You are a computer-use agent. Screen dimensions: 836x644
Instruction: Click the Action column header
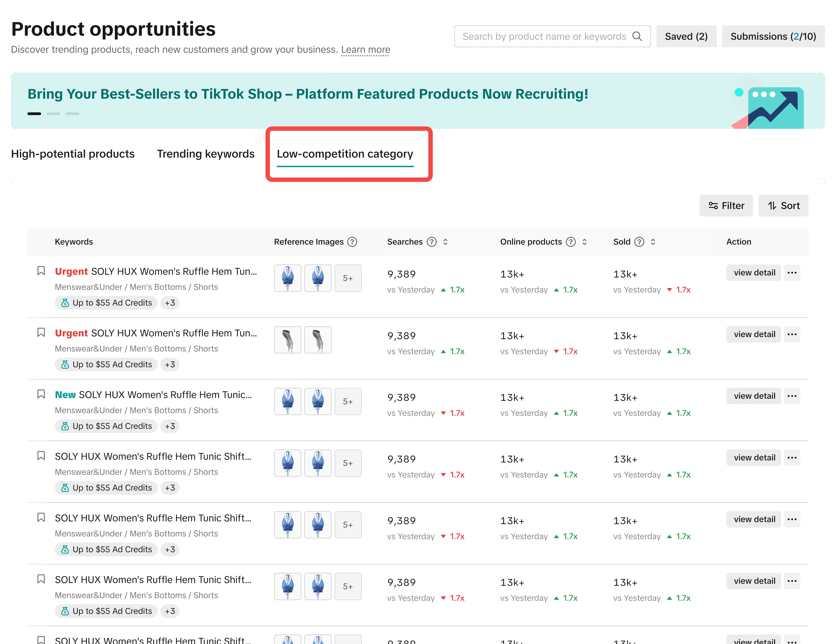tap(739, 242)
